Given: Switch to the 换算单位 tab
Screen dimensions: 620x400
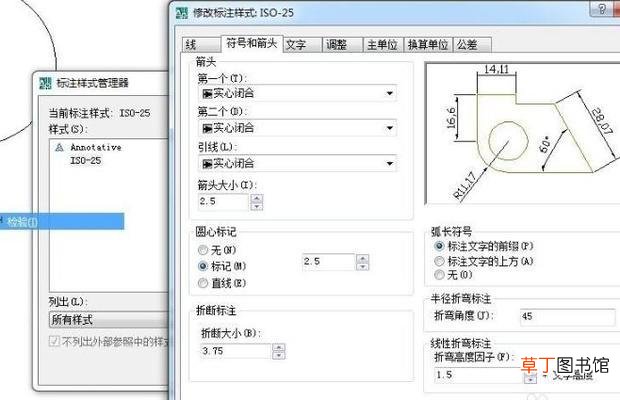Looking at the screenshot, I should point(428,45).
